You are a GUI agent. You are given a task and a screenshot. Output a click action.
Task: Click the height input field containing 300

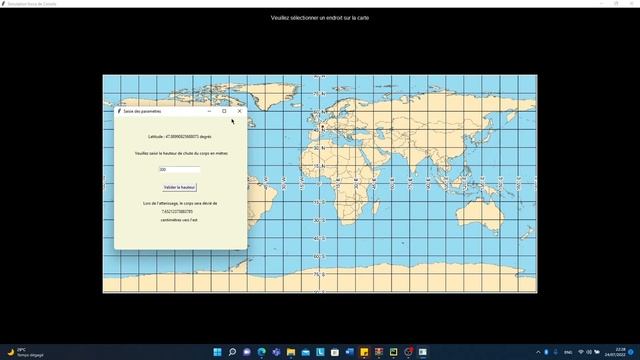(x=180, y=169)
